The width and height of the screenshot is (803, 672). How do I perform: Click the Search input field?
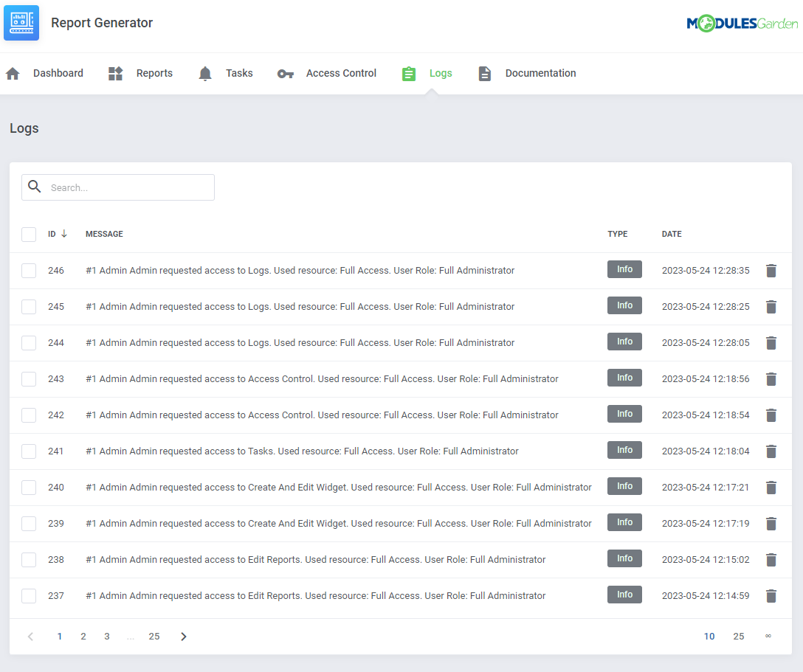pos(118,187)
